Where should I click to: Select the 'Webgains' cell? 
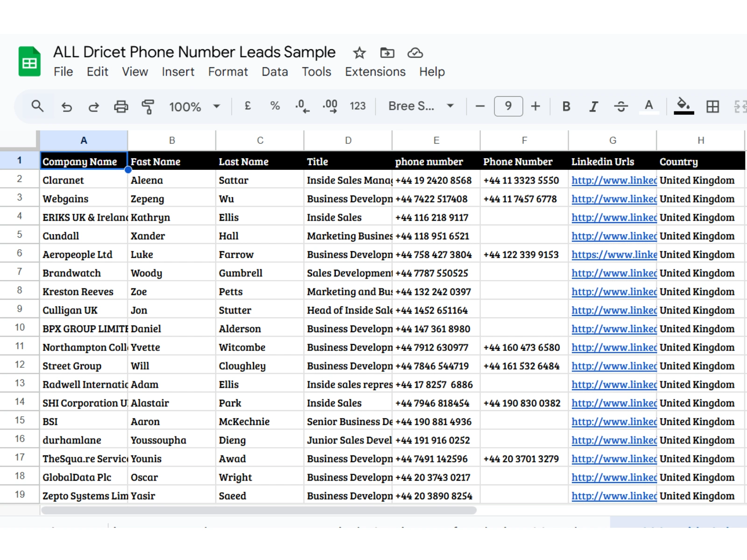(84, 198)
